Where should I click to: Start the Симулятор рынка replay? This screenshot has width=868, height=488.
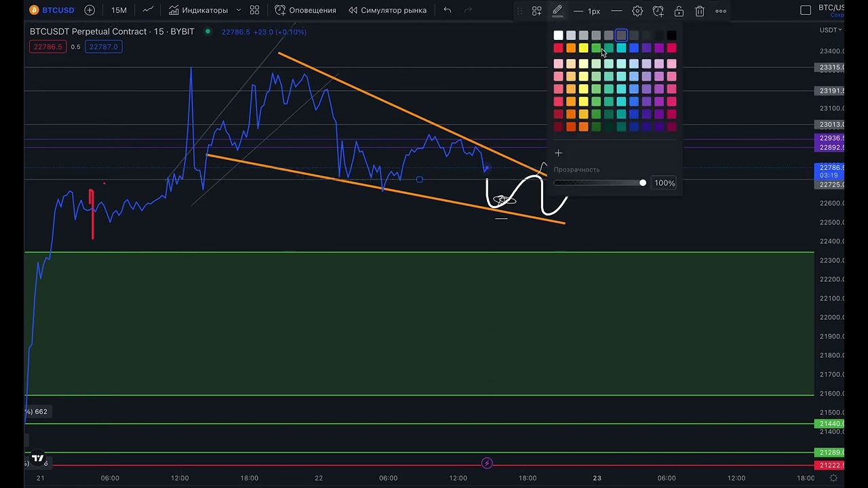(x=387, y=10)
